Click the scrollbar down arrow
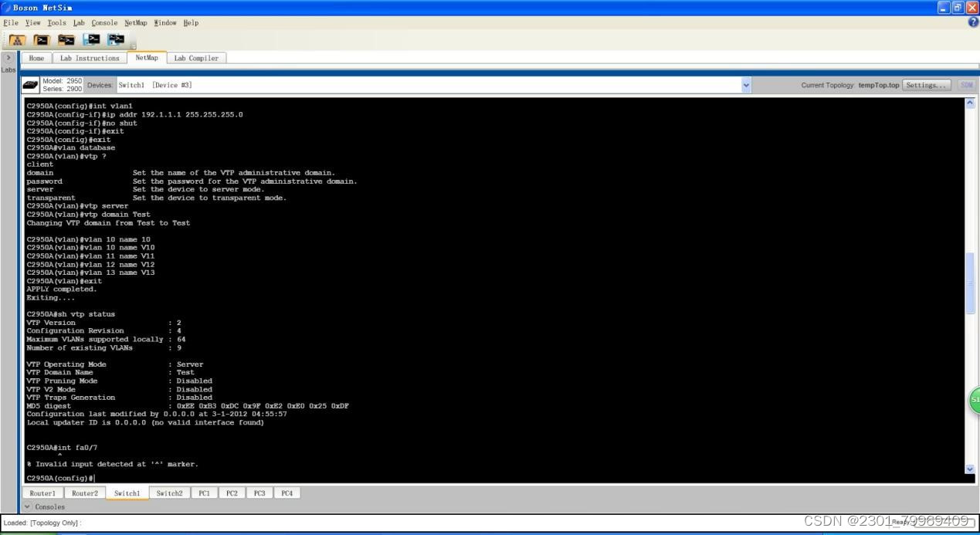The image size is (980, 535). coord(970,468)
